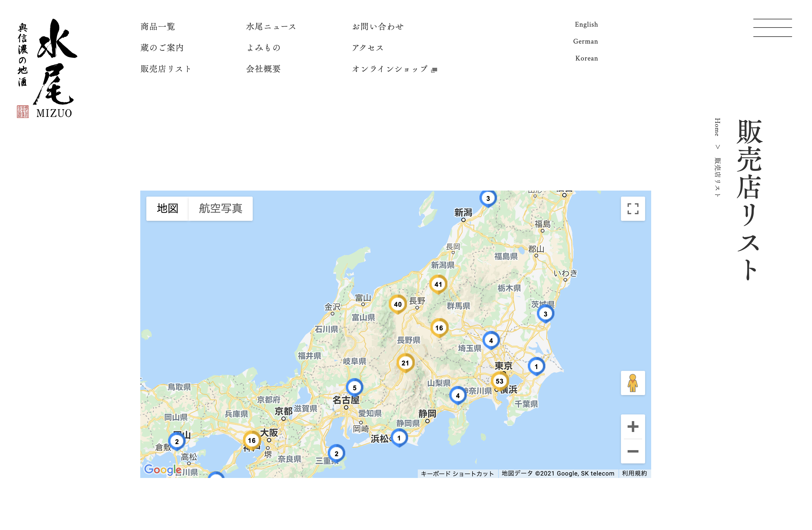
Task: Open 販売店リスト menu item
Action: 166,69
